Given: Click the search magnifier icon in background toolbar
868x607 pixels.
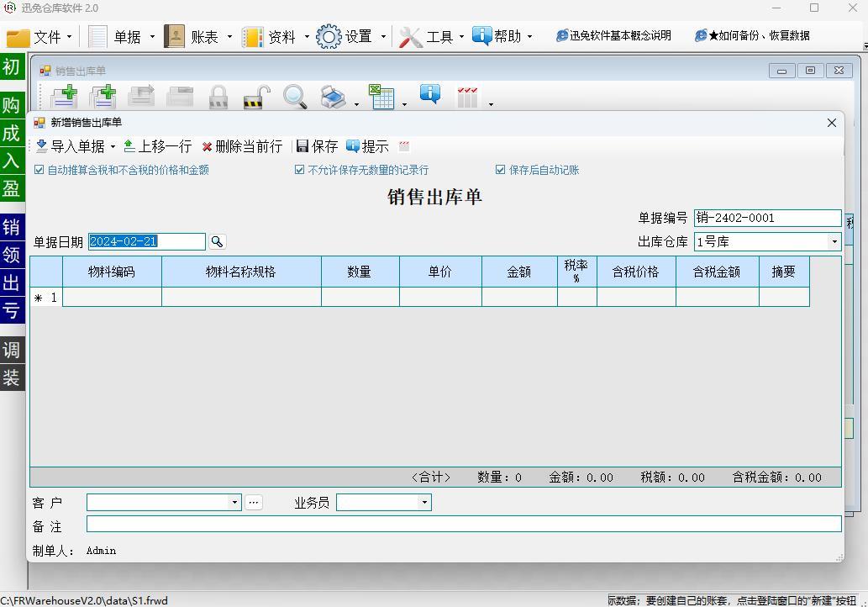Looking at the screenshot, I should (295, 98).
